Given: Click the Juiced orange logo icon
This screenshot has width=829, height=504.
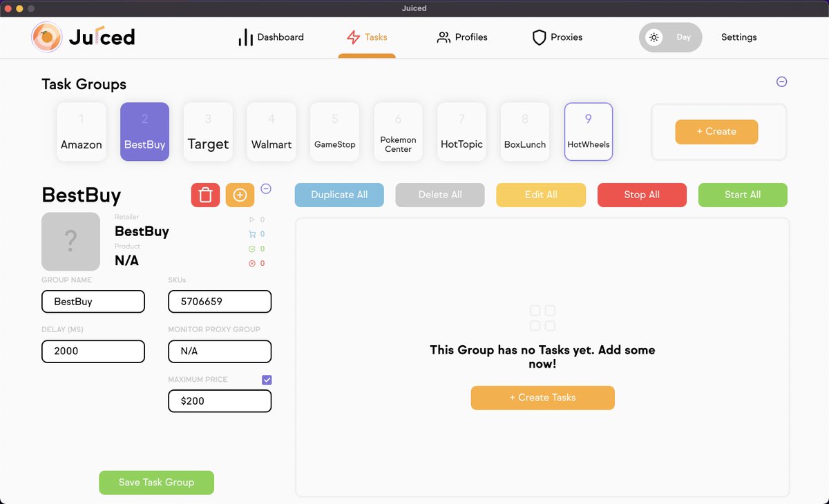Looking at the screenshot, I should coord(47,37).
